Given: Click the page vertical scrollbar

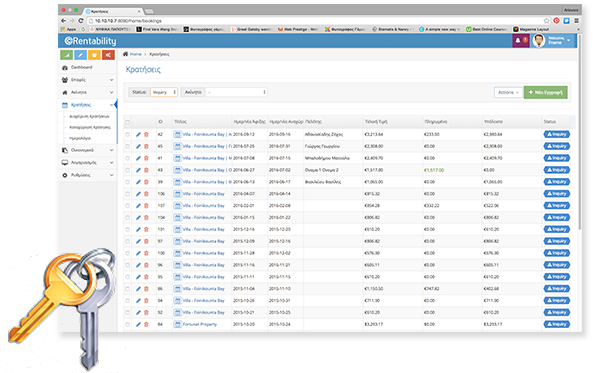Looking at the screenshot, I should point(579,133).
